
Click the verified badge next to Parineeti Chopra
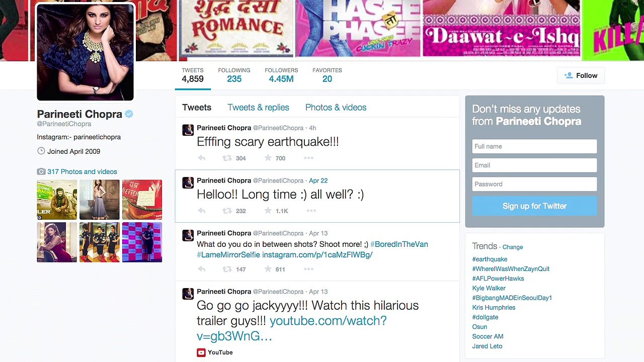click(129, 114)
